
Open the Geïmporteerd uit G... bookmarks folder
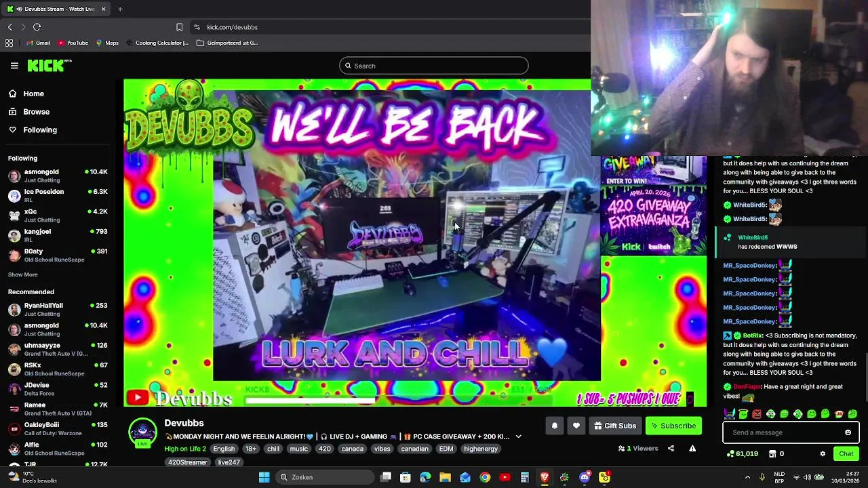click(227, 43)
